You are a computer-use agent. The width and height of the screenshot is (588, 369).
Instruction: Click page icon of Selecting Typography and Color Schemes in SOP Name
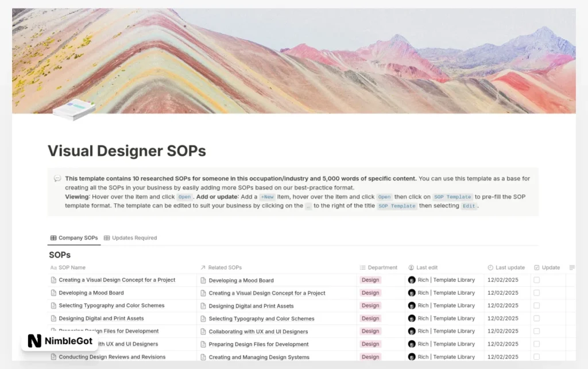pos(53,305)
